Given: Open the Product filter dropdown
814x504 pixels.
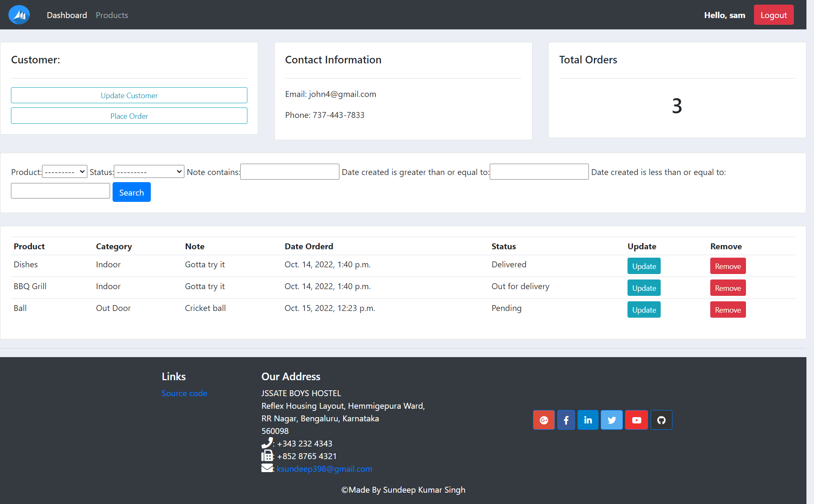Looking at the screenshot, I should tap(64, 171).
